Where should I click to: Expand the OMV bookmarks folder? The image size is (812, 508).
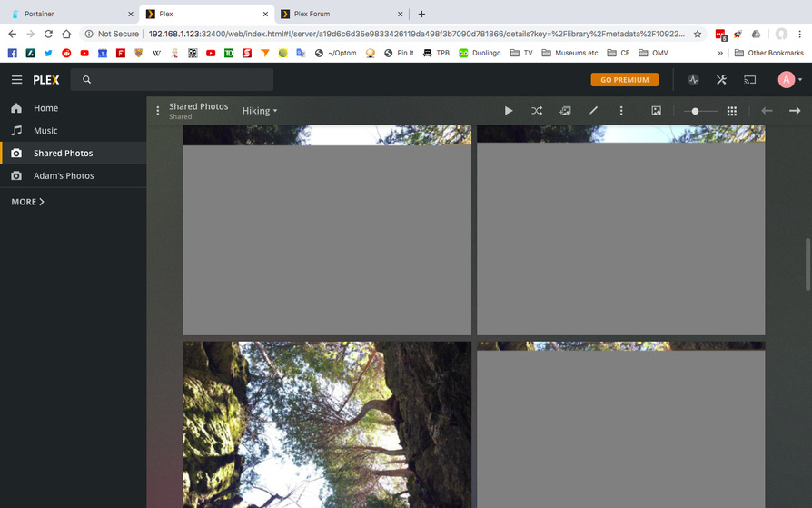pyautogui.click(x=654, y=53)
